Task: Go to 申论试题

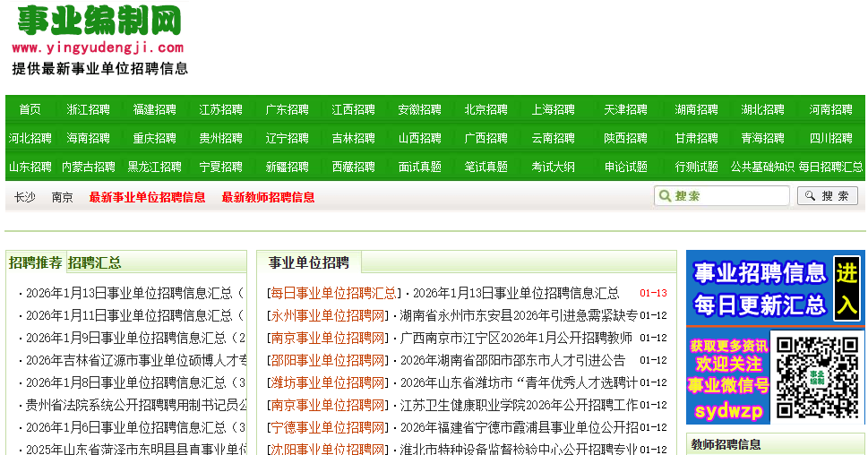Action: (625, 167)
